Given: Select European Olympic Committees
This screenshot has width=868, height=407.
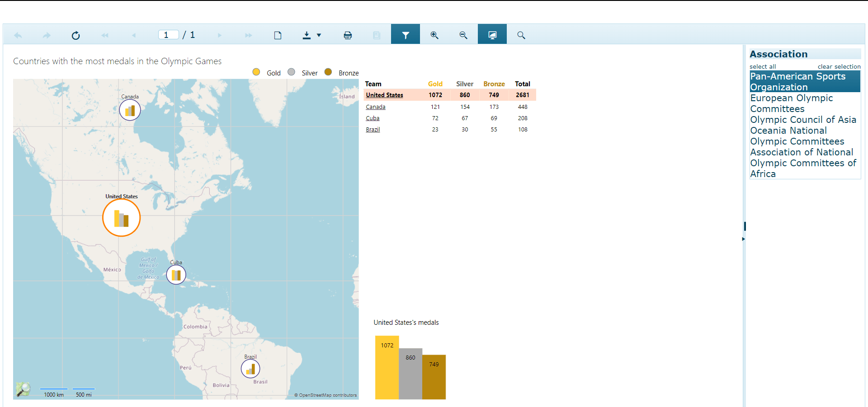Looking at the screenshot, I should tap(805, 103).
